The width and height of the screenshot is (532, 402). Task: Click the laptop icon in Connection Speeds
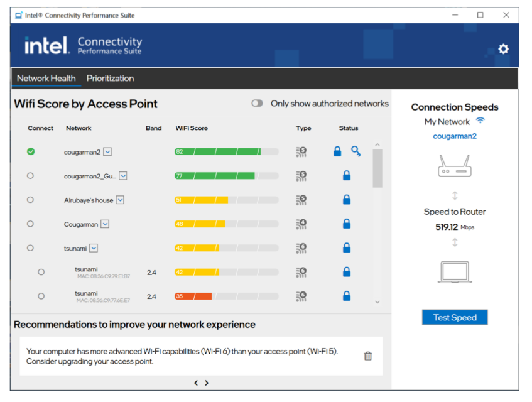coord(455,272)
